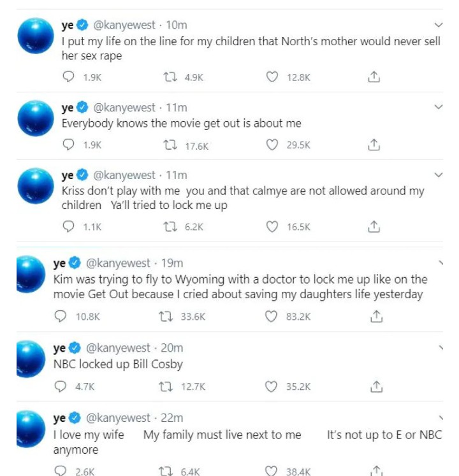Open the tweet text 'NBC locked up Bill Cosby'
The image size is (459, 476).
[x=118, y=364]
